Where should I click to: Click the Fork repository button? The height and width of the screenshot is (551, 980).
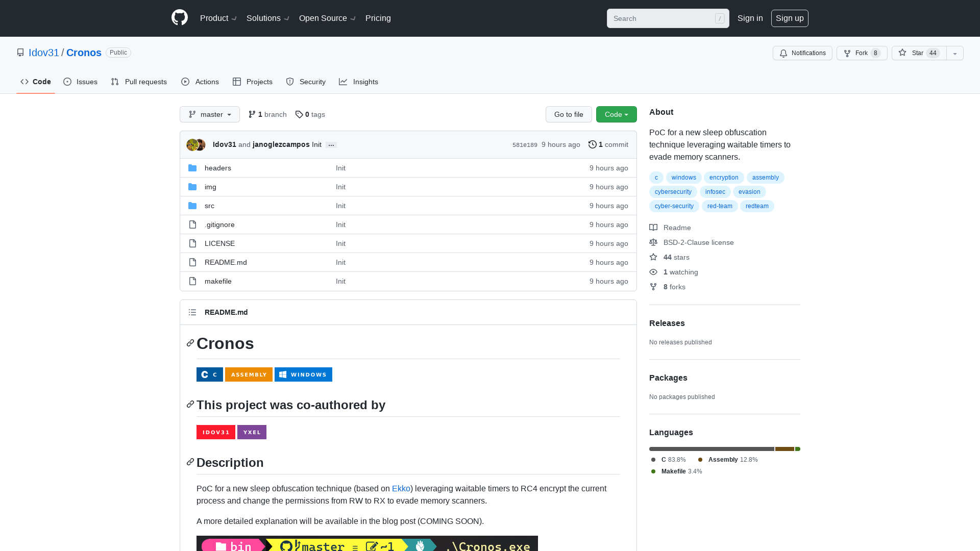pos(861,53)
